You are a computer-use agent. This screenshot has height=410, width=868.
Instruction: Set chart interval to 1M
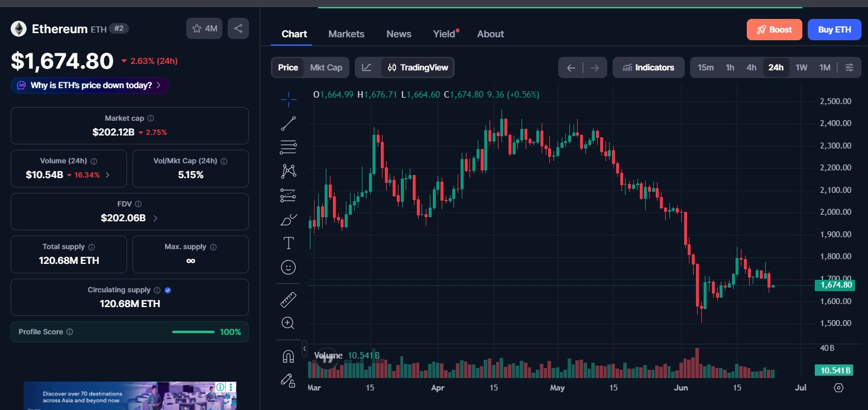[x=825, y=67]
